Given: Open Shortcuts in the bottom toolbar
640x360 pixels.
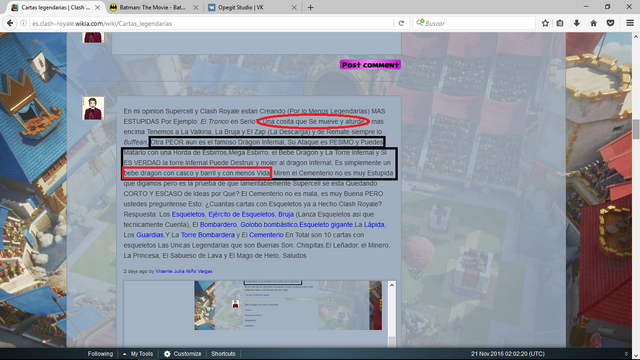Looking at the screenshot, I should [x=223, y=354].
